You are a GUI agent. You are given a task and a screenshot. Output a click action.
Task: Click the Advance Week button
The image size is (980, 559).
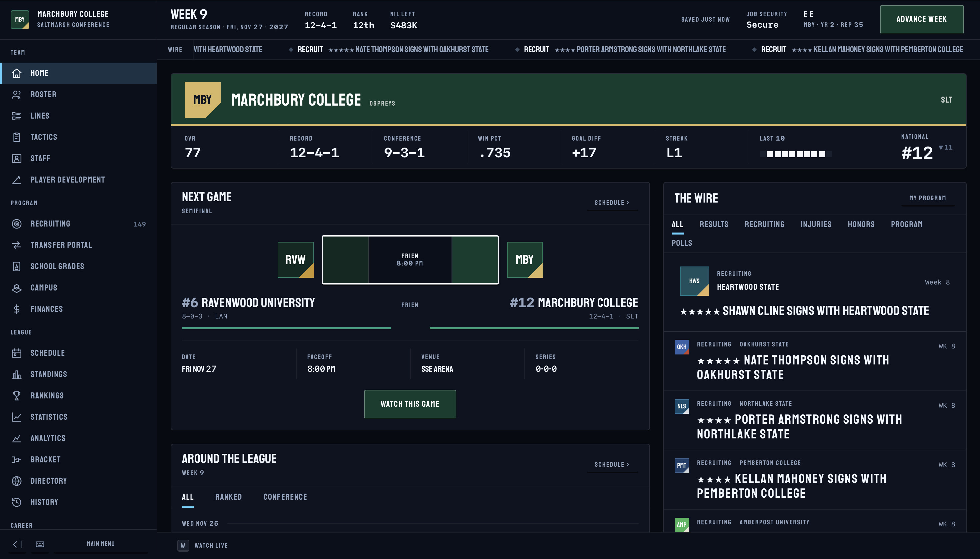[x=921, y=19]
